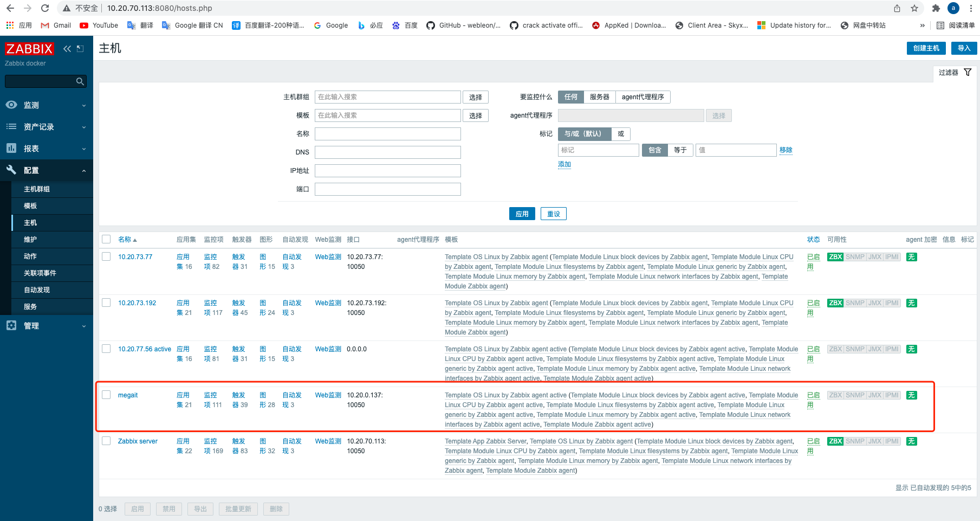
Task: Bookmark this page with star icon
Action: (914, 8)
